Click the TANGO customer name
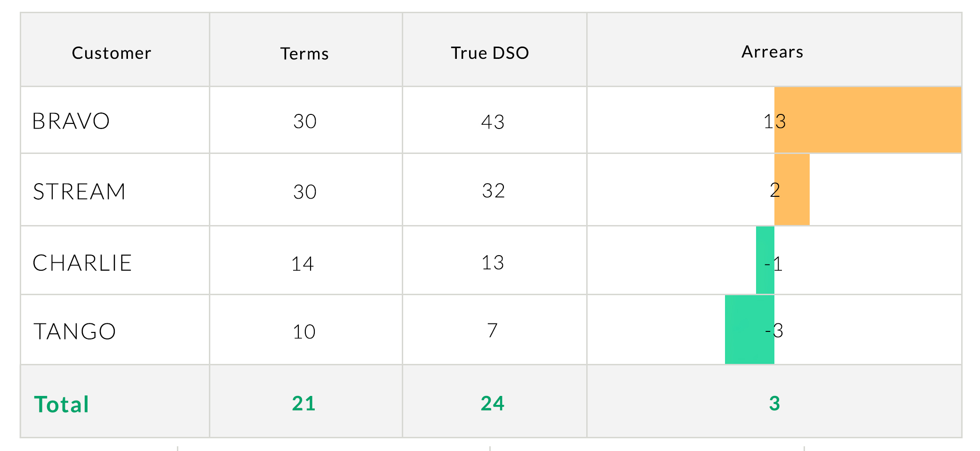The height and width of the screenshot is (451, 980). pos(74,331)
